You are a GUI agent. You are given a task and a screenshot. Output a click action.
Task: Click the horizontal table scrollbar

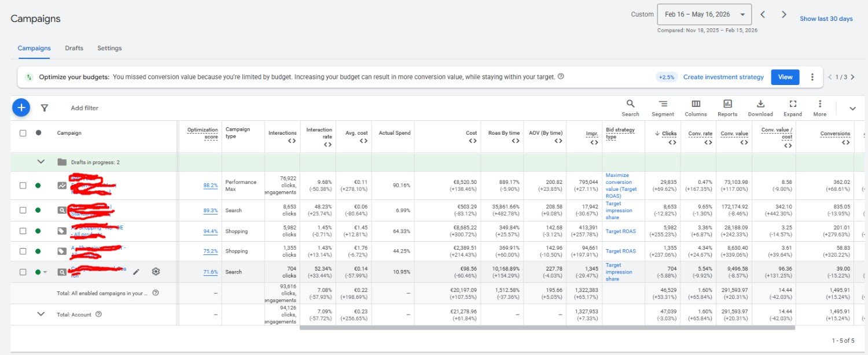tap(547, 327)
